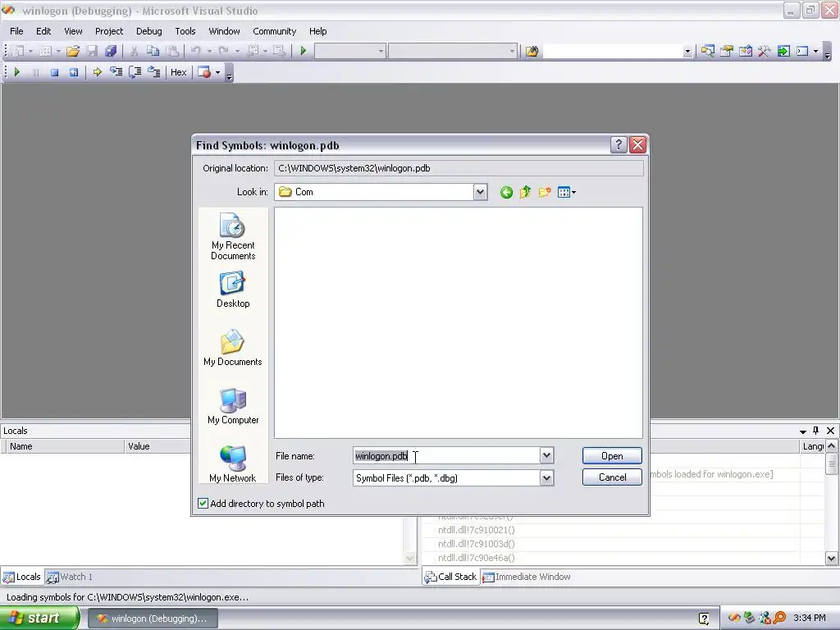Open the Solution Explorer toolbar icon

click(x=707, y=52)
